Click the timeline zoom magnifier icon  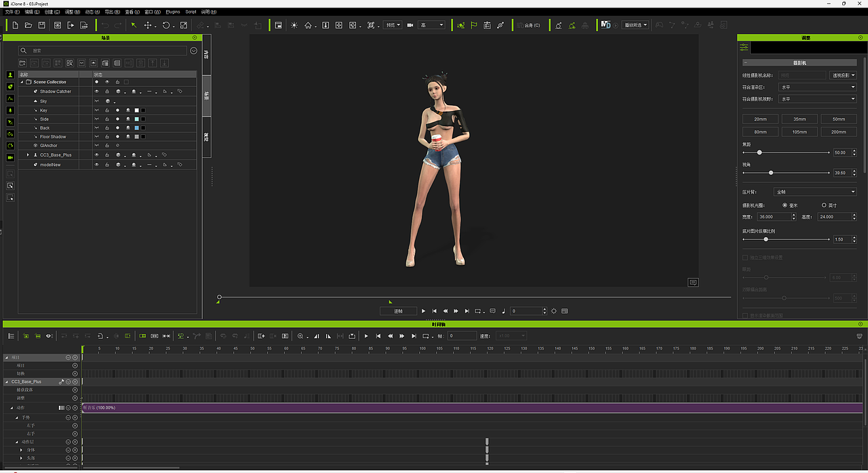click(x=300, y=335)
